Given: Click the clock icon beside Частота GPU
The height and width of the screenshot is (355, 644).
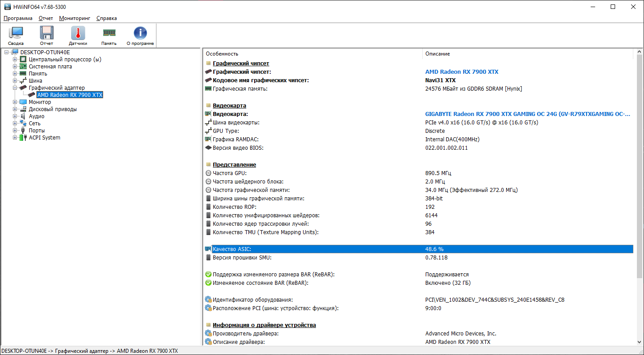Looking at the screenshot, I should click(x=208, y=173).
